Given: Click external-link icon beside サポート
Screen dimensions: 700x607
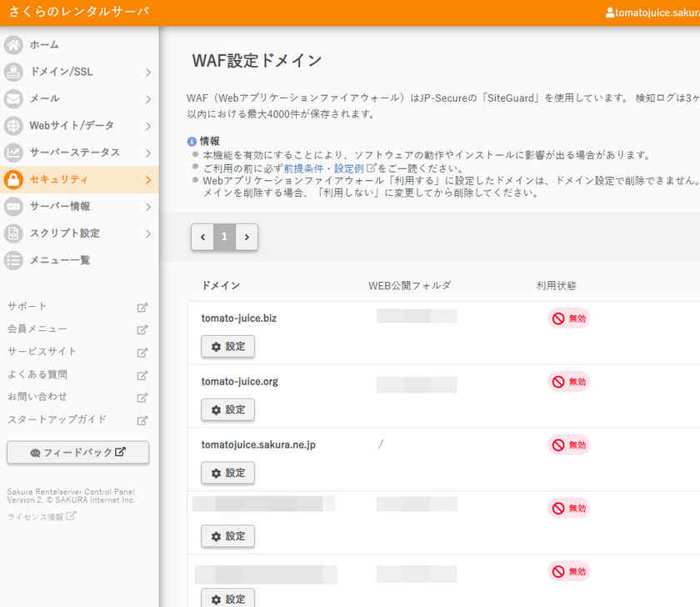Looking at the screenshot, I should pos(142,308).
